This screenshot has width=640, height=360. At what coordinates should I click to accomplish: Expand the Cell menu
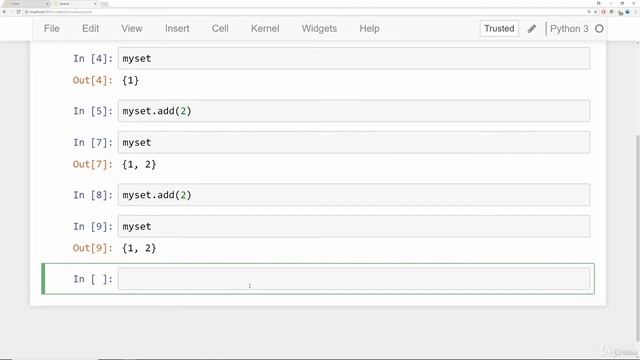tap(220, 29)
